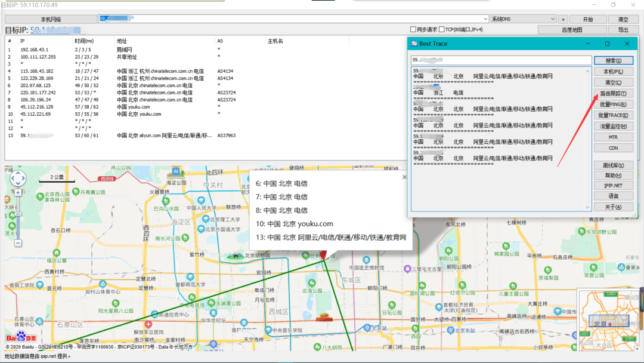Click 北海公园 park icon on map
This screenshot has width=644, height=363.
tap(312, 283)
